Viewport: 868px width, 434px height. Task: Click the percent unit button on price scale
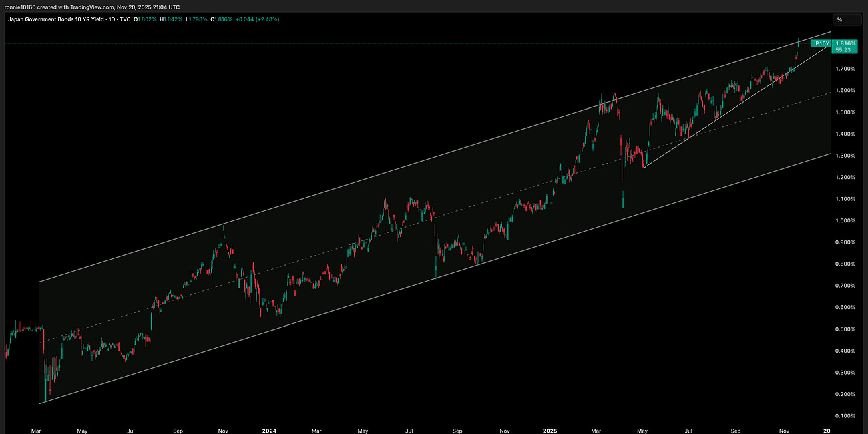[x=839, y=20]
